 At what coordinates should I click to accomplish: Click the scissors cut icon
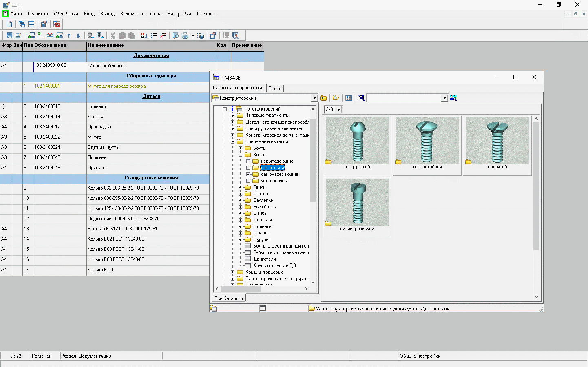point(113,35)
